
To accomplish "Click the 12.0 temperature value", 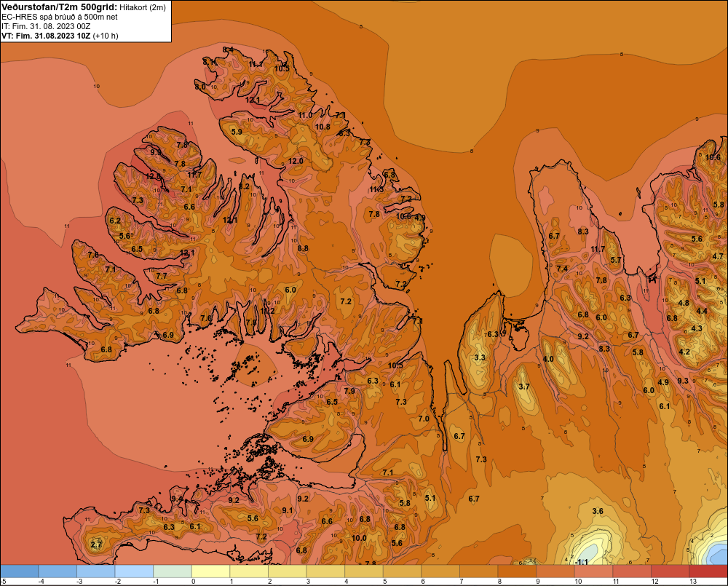I will (296, 161).
